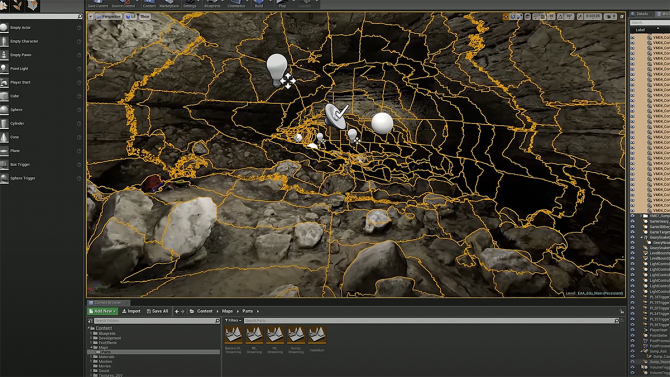Open the Filters dropdown in Content Browser

tap(233, 321)
